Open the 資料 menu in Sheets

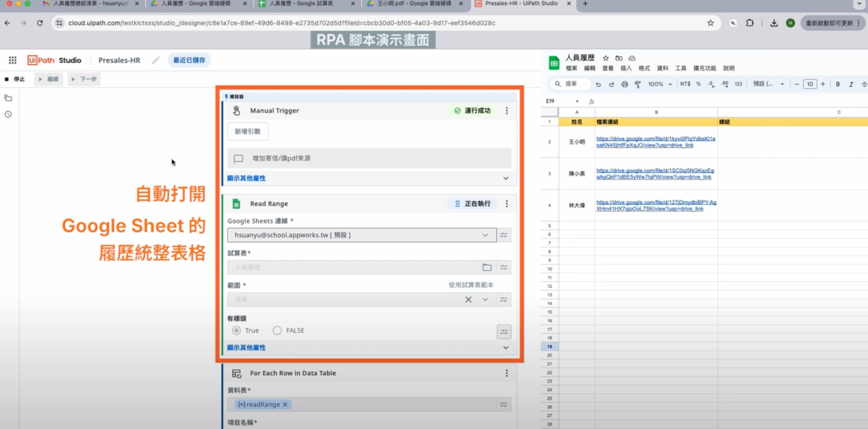point(662,68)
